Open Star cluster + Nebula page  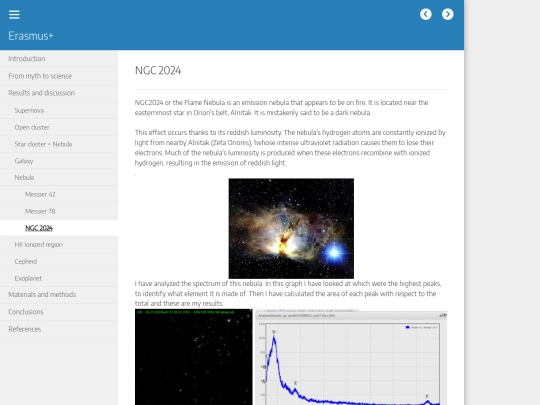(59, 144)
